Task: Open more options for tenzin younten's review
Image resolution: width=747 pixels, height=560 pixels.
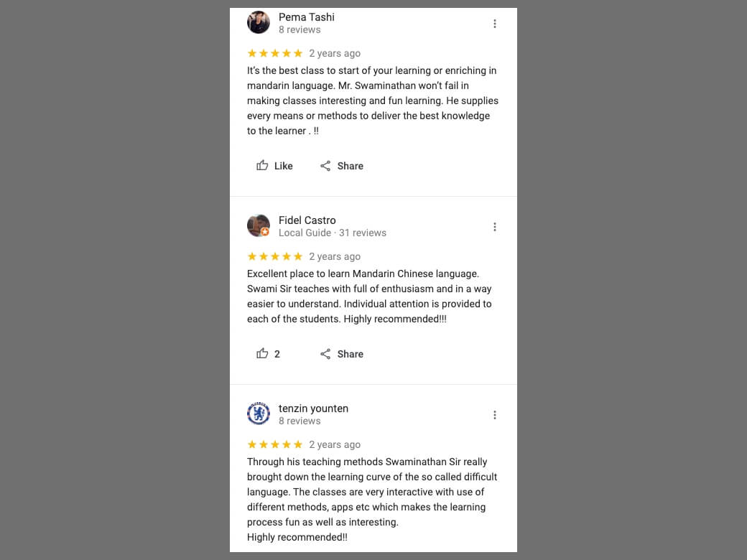Action: pyautogui.click(x=495, y=415)
